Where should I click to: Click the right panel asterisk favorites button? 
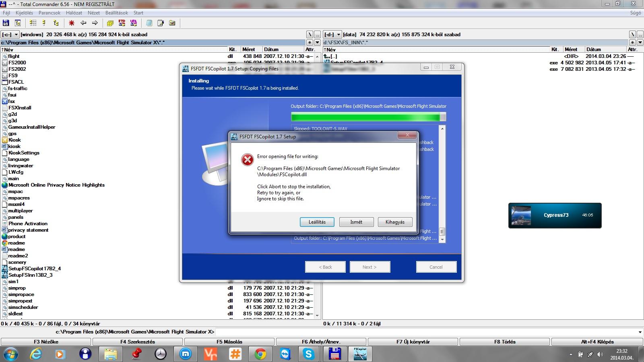pos(632,42)
